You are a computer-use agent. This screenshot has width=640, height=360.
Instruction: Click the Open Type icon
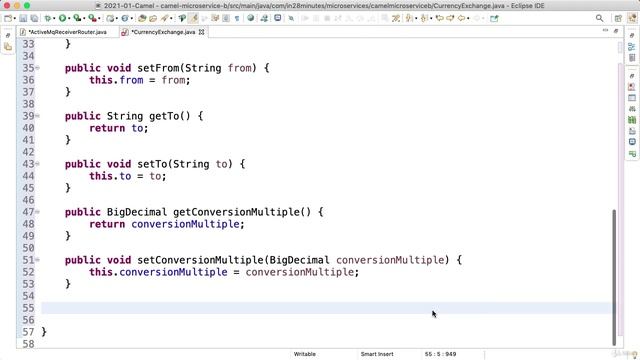tap(142, 18)
